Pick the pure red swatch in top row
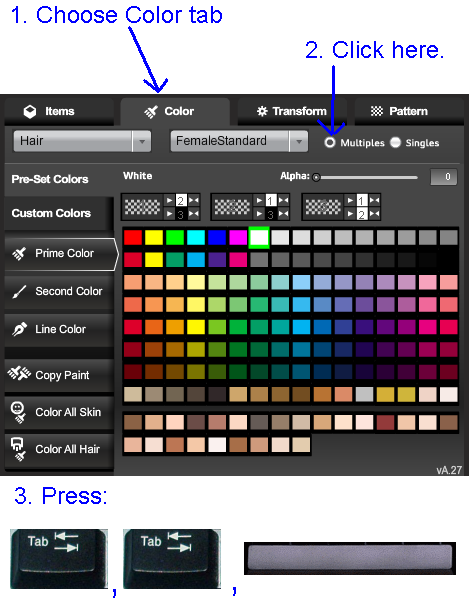 [133, 237]
